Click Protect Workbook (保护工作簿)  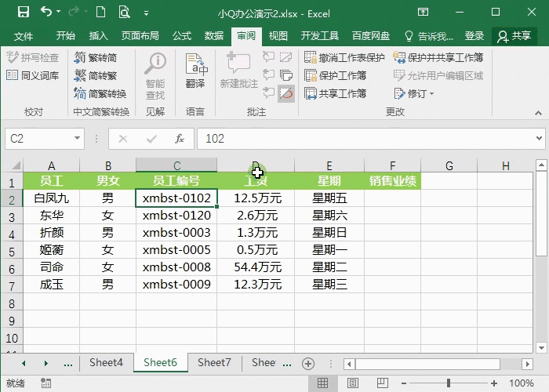point(335,75)
